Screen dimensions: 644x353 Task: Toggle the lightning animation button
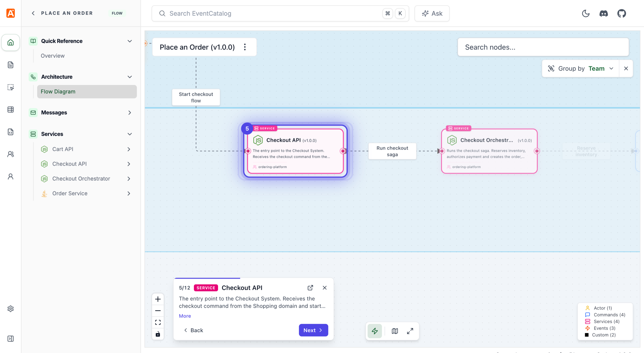[x=375, y=331]
